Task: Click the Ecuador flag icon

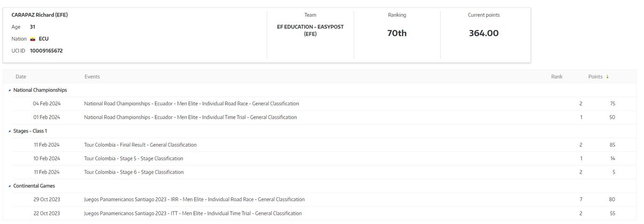Action: point(33,39)
